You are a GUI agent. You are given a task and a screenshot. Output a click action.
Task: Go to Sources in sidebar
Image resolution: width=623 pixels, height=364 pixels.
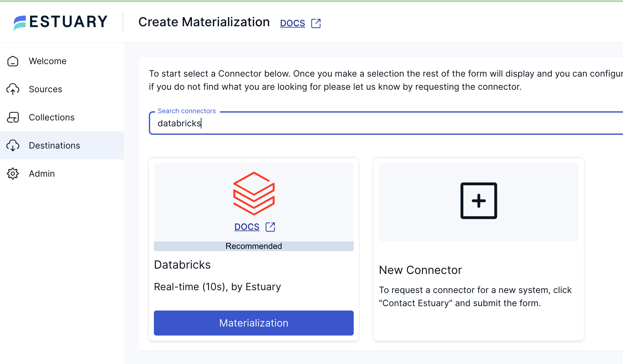tap(45, 89)
